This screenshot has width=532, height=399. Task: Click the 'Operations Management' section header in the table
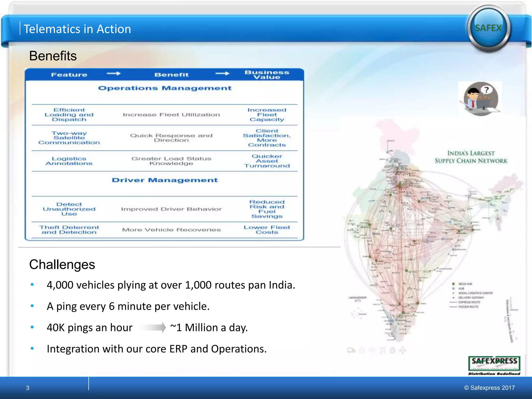tap(165, 88)
